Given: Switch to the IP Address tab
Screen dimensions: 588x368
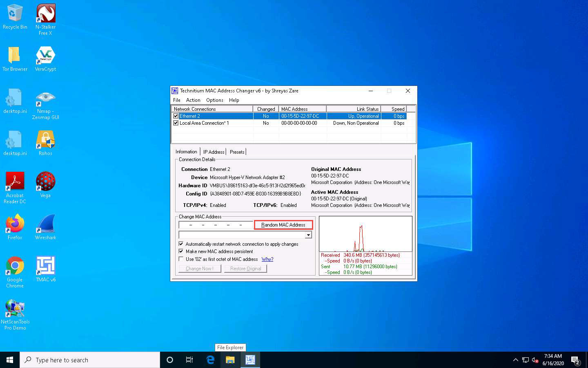Looking at the screenshot, I should (x=214, y=152).
